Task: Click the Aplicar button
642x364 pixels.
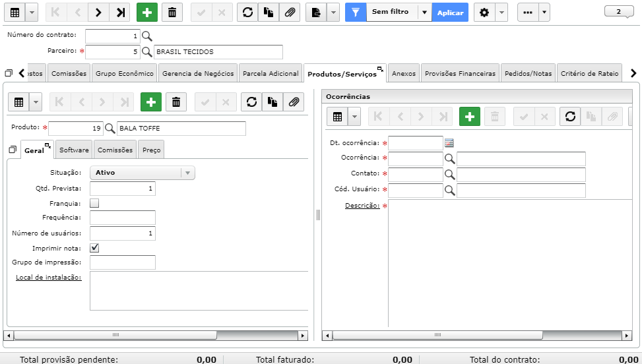Action: 450,13
